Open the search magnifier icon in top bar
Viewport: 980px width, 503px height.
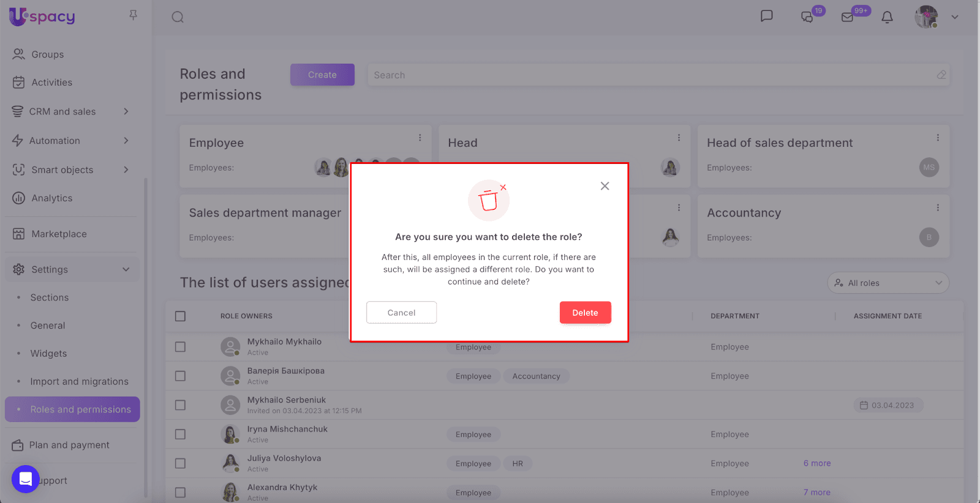[x=178, y=17]
